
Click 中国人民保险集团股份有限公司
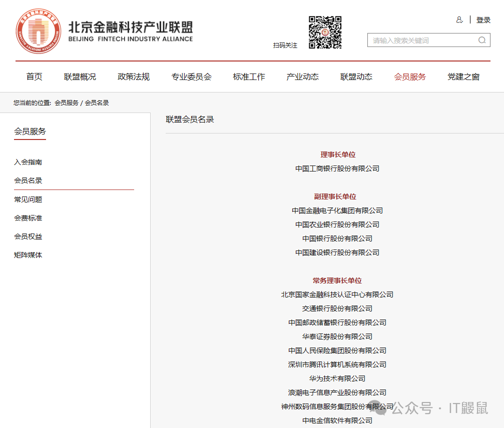coord(337,350)
